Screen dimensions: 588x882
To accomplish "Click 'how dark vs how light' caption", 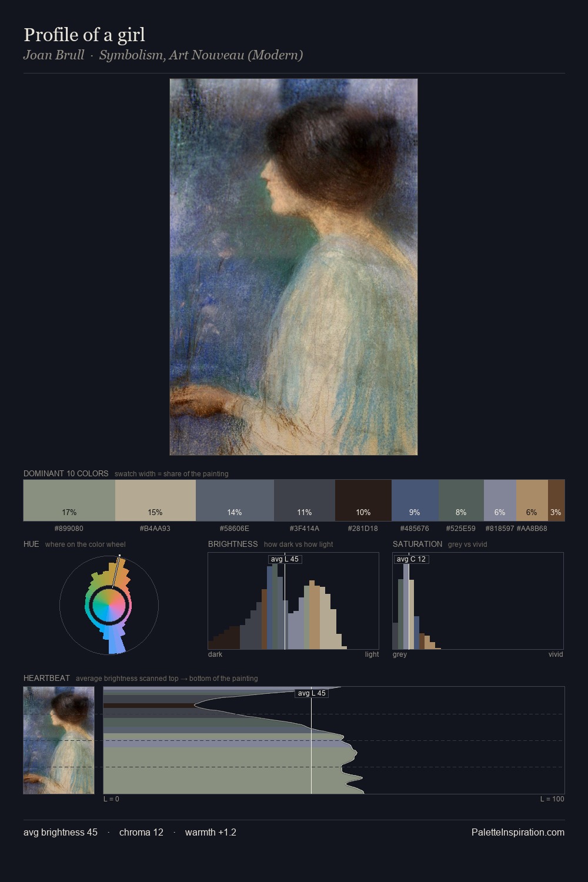I will 299,544.
